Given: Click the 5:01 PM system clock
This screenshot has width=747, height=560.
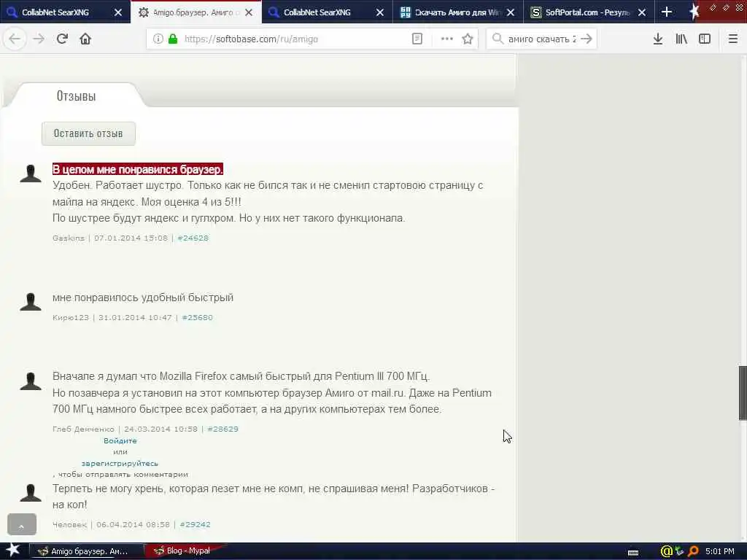Looking at the screenshot, I should pyautogui.click(x=720, y=551).
